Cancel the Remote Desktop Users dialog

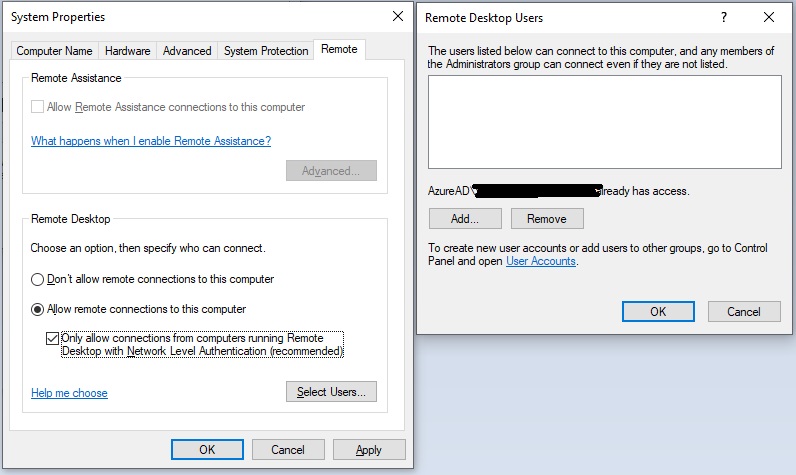tap(744, 312)
